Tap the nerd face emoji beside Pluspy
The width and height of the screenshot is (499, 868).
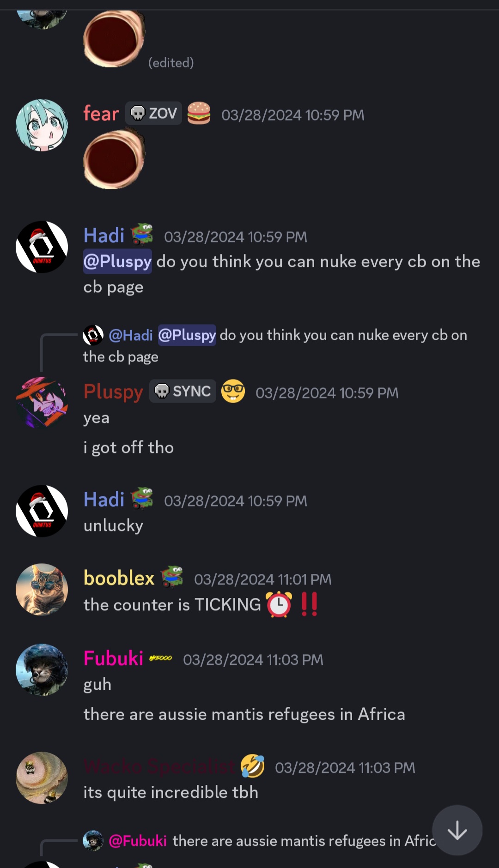[x=233, y=392]
